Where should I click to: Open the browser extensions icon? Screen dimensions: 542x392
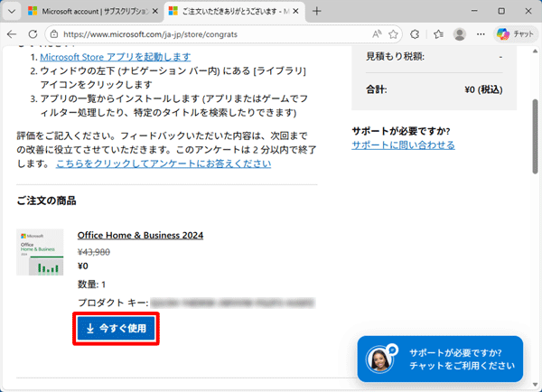pos(416,34)
